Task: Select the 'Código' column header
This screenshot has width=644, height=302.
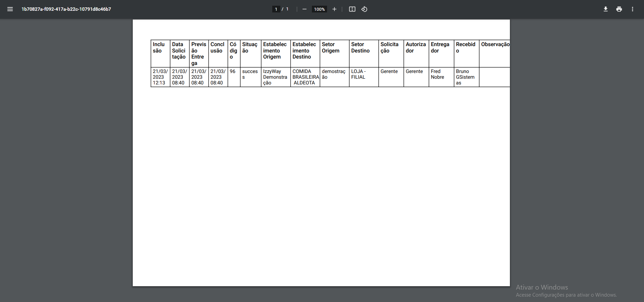Action: click(x=234, y=53)
